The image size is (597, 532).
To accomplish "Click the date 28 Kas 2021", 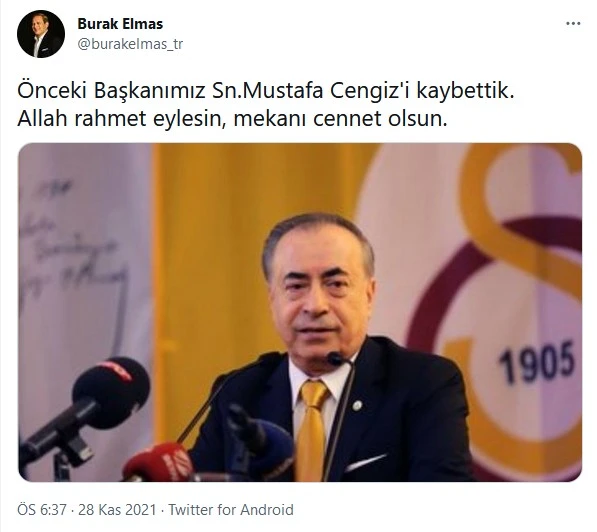I will coord(117,510).
